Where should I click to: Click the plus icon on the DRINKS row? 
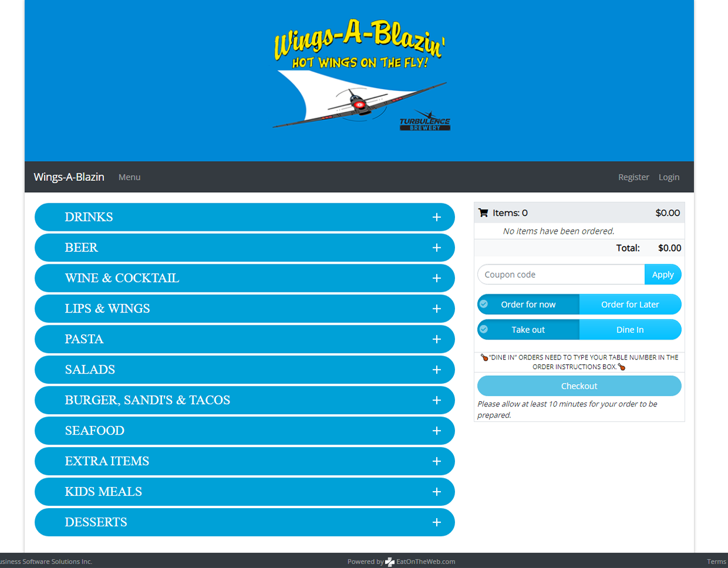[x=437, y=217]
